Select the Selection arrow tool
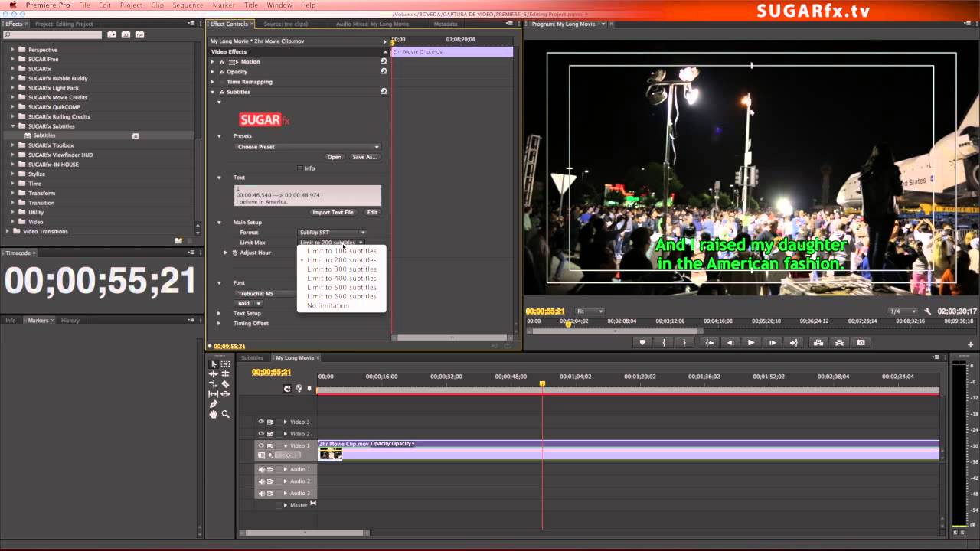This screenshot has width=980, height=551. point(214,364)
